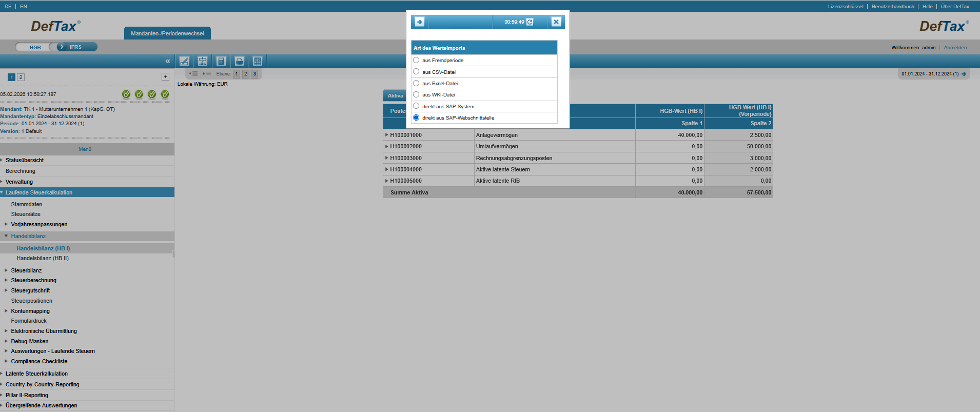
Task: Open Lizenzschlüssel link
Action: [x=846, y=7]
